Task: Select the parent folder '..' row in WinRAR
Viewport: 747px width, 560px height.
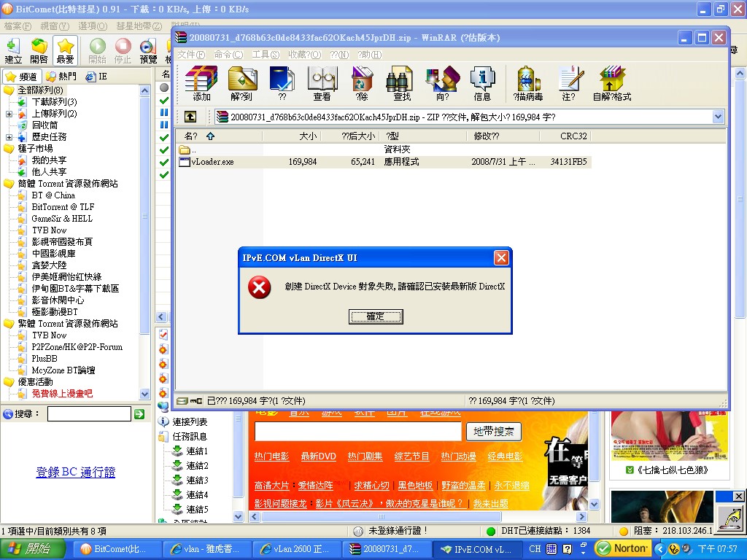Action: click(384, 149)
